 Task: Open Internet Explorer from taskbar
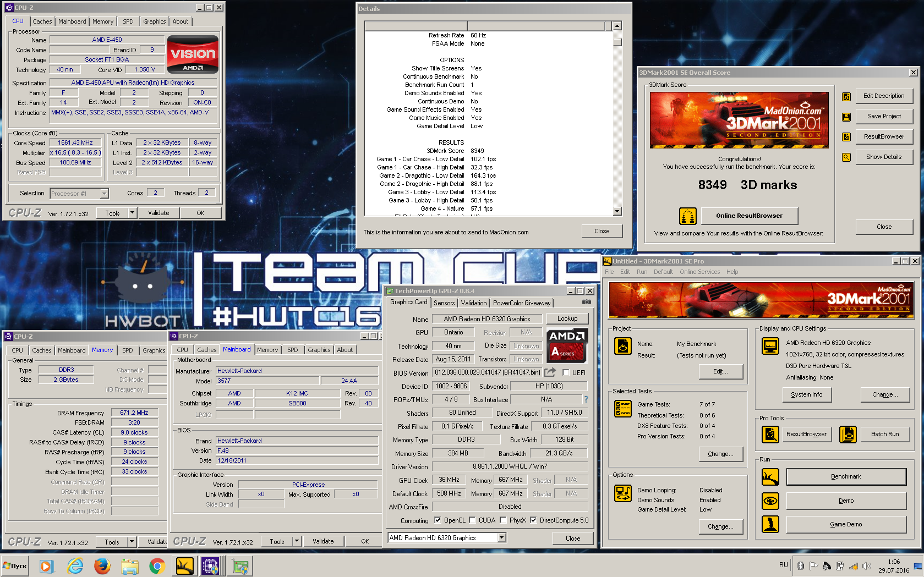[x=75, y=565]
